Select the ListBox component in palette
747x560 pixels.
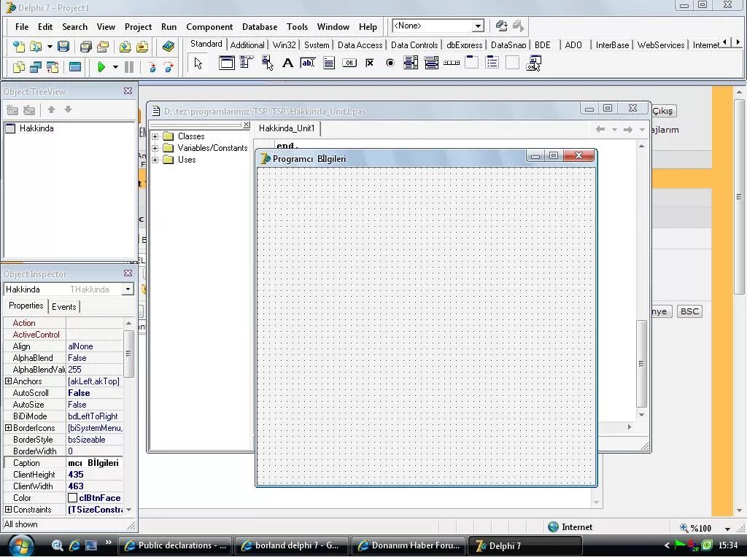pyautogui.click(x=411, y=63)
